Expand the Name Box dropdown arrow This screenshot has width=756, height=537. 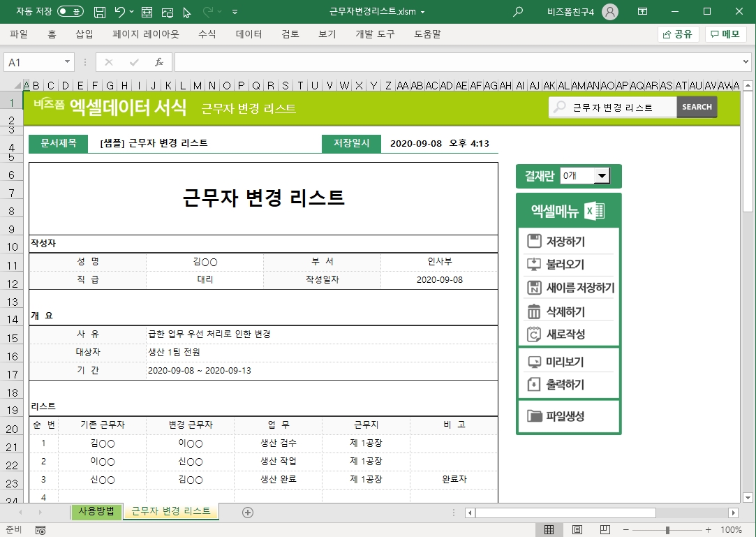pyautogui.click(x=68, y=62)
